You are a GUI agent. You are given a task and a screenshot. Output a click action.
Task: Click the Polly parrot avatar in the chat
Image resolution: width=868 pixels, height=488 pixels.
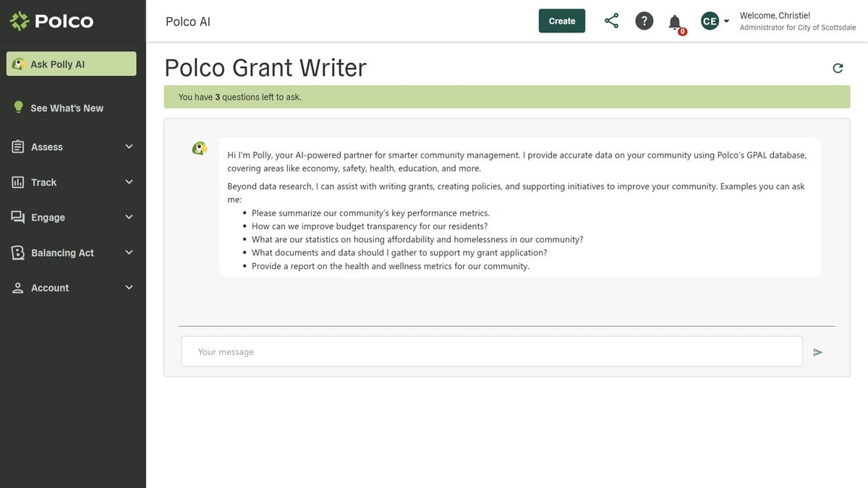point(200,148)
